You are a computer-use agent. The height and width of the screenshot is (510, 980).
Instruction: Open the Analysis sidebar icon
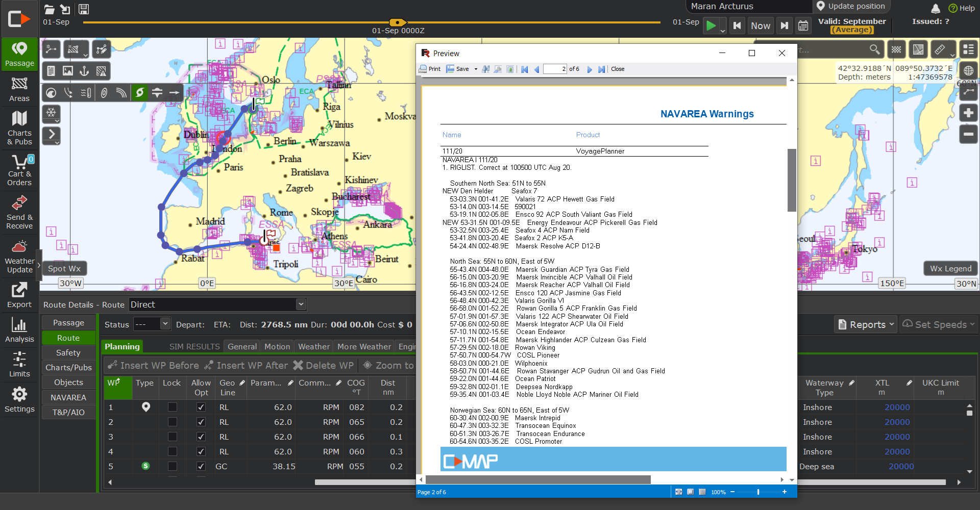[19, 329]
